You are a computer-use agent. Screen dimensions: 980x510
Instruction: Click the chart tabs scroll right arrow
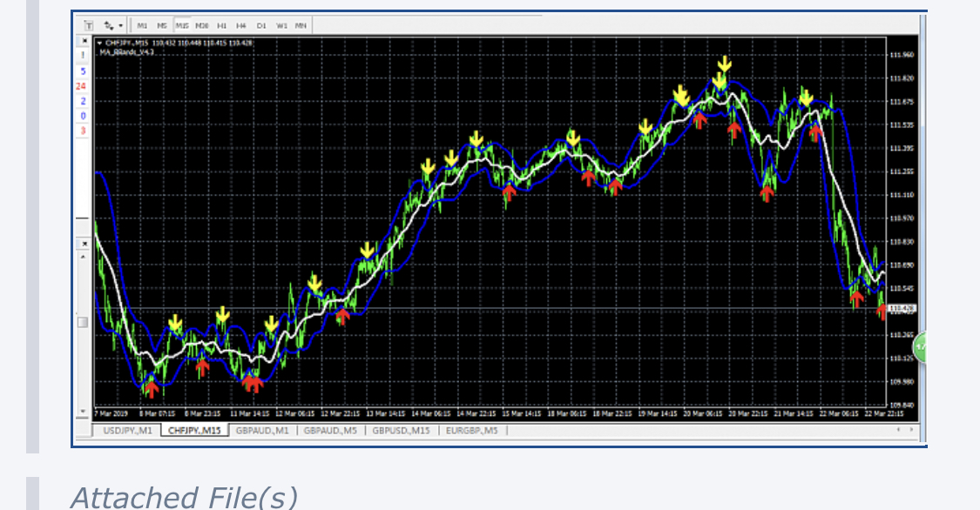pos(911,430)
